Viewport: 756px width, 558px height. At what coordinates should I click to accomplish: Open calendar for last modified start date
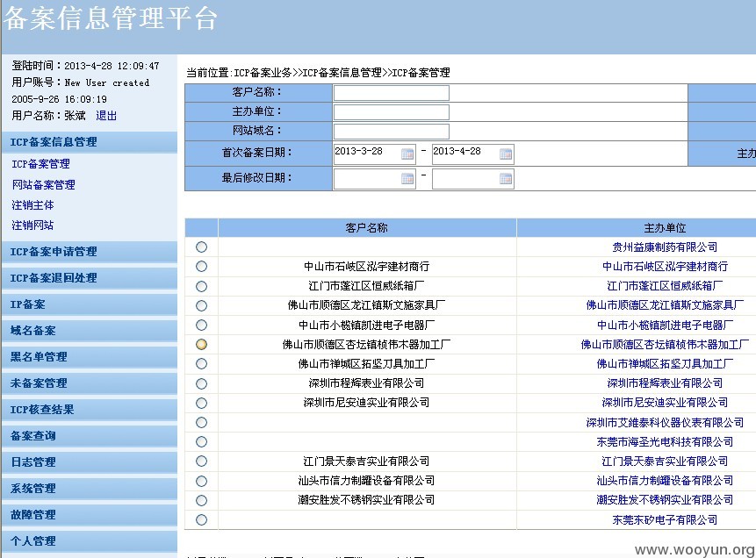(x=407, y=179)
